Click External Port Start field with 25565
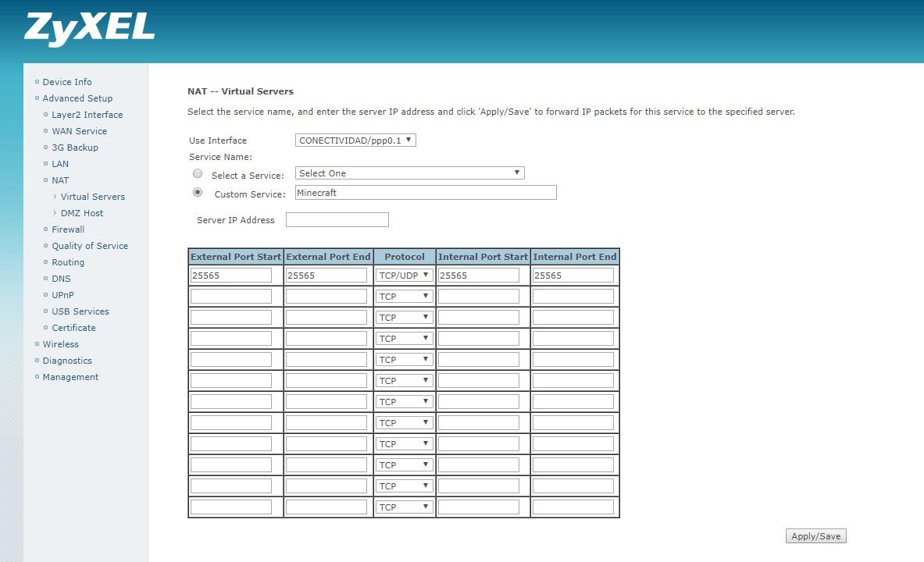The image size is (924, 562). coord(231,275)
